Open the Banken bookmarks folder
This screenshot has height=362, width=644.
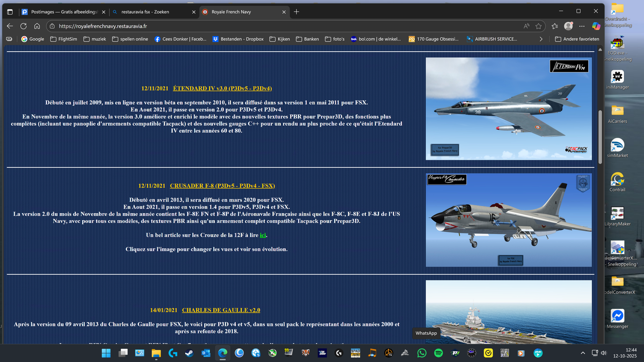pos(307,39)
